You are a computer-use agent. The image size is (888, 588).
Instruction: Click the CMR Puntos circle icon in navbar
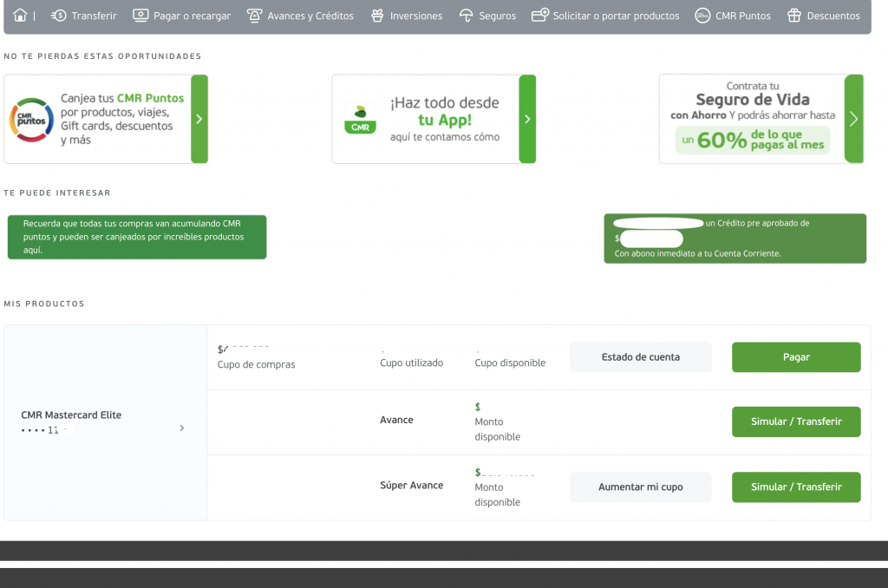(x=702, y=16)
